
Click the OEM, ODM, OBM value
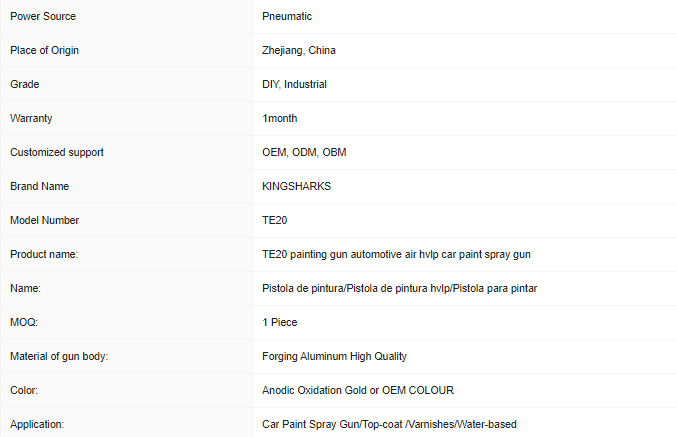click(304, 152)
